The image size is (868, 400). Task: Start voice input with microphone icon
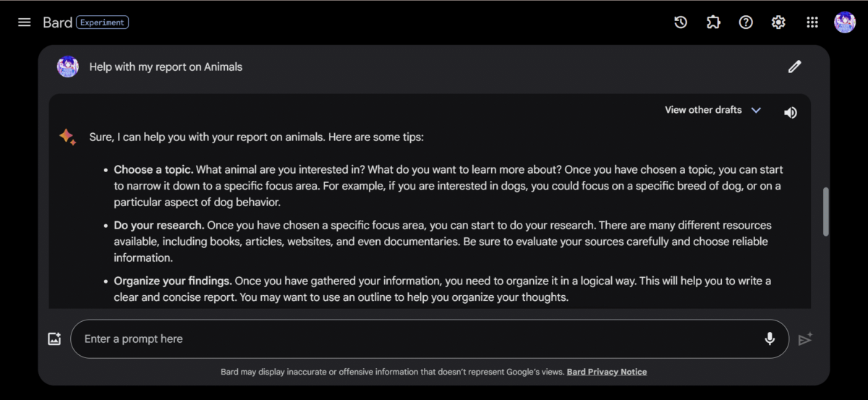[x=770, y=339]
